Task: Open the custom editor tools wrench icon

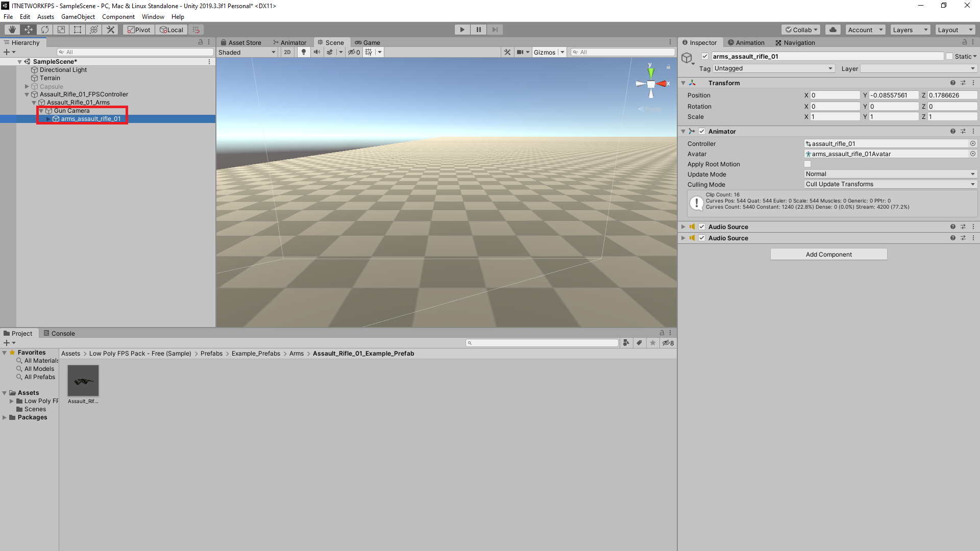Action: [110, 29]
